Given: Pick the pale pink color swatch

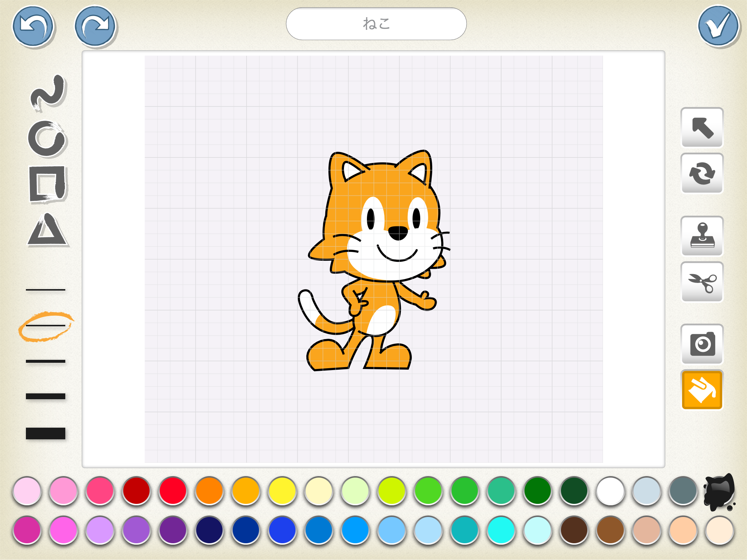Looking at the screenshot, I should (x=27, y=491).
